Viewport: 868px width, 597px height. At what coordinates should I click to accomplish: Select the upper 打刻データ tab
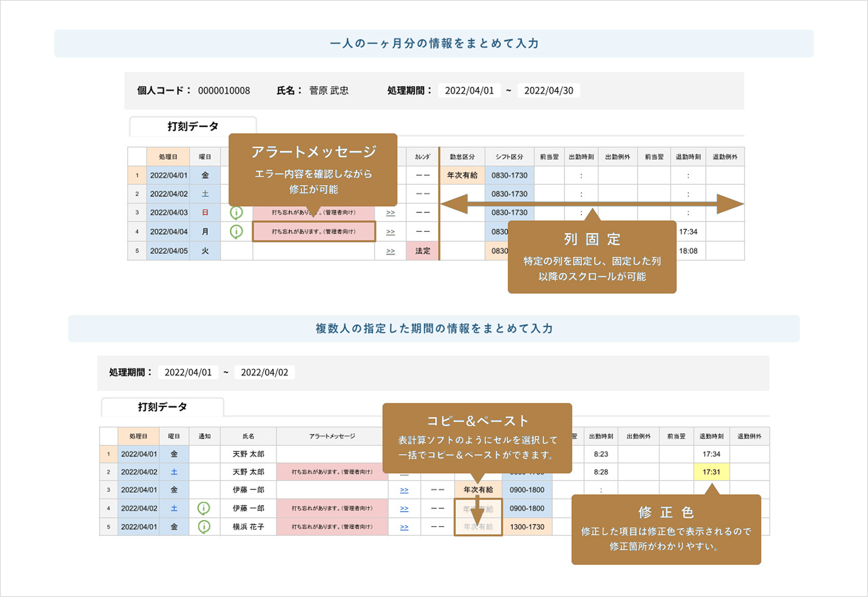point(193,127)
